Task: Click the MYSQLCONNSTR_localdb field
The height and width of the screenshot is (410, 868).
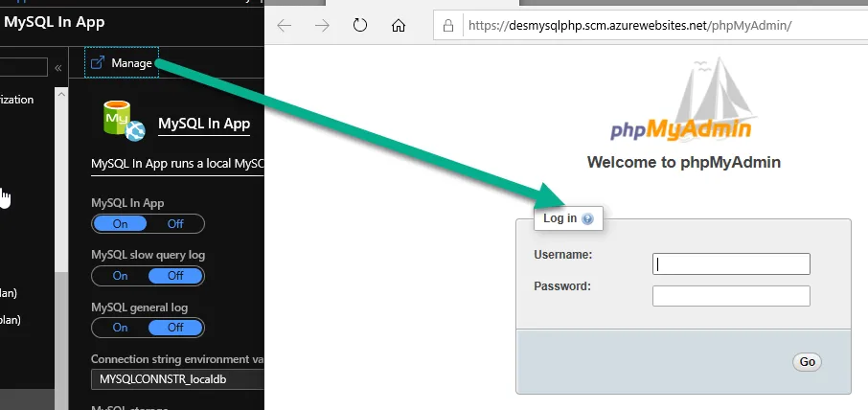Action: pyautogui.click(x=177, y=379)
